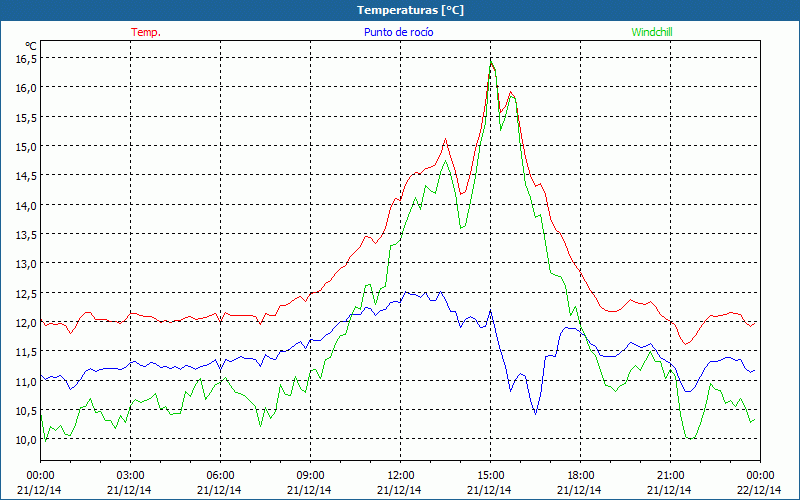This screenshot has width=800, height=500.
Task: Click the blue dew point minimum near 16:30
Action: pos(535,414)
